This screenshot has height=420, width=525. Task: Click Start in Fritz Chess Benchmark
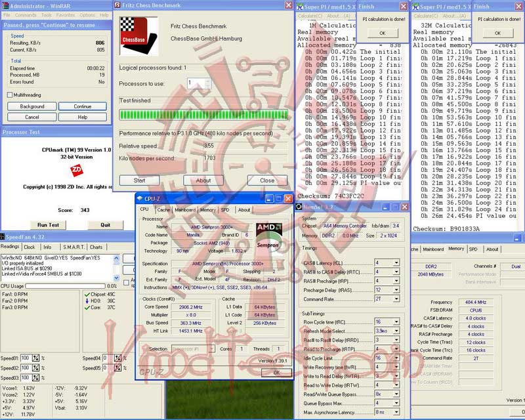(x=139, y=180)
